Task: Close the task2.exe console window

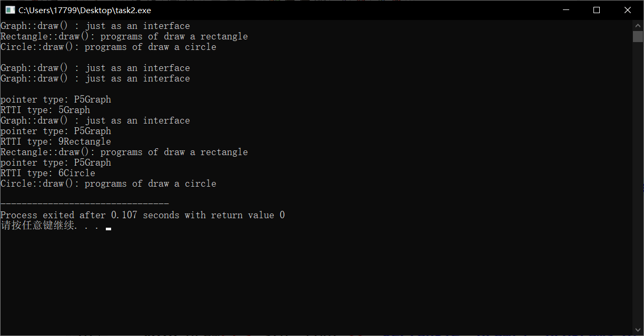Action: pyautogui.click(x=628, y=10)
